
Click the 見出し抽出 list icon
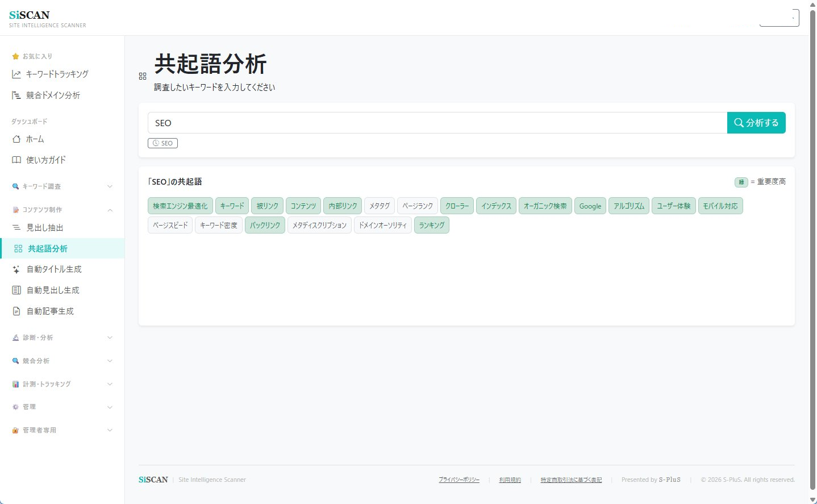(x=16, y=228)
